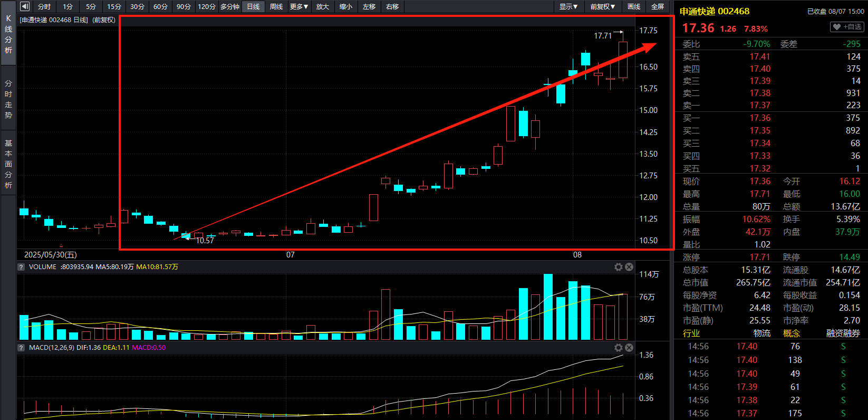Select the 15分 period

pos(114,6)
